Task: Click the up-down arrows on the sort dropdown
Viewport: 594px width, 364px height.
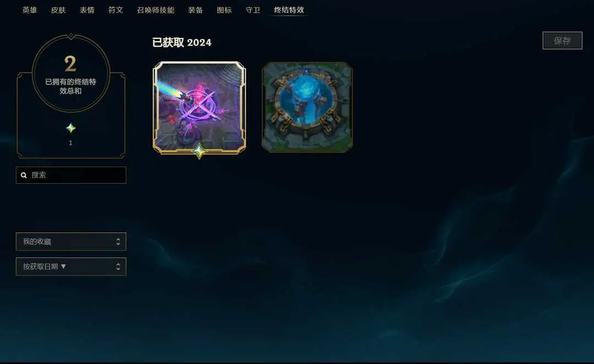Action: point(118,267)
